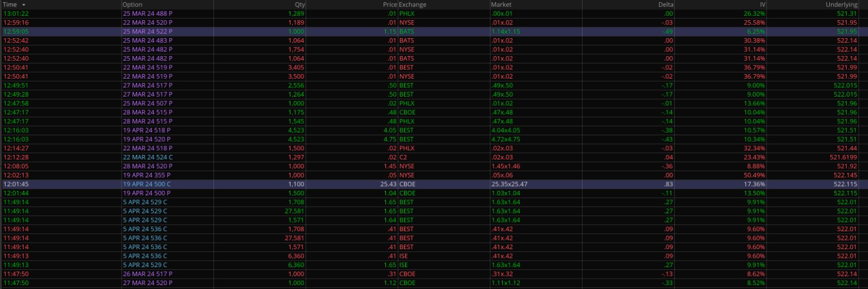Click option 22 MAR 24 518 P
This screenshot has height=289, width=868.
click(x=147, y=148)
